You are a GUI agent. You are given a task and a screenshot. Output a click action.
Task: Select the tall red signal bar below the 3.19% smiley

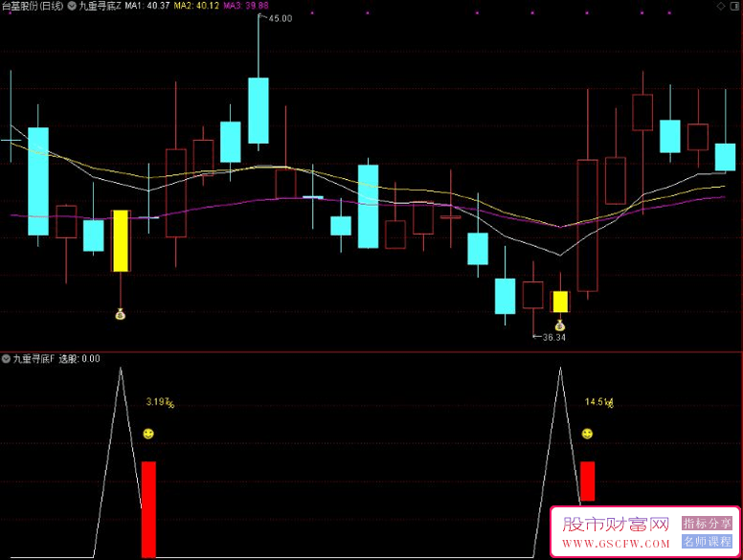pyautogui.click(x=148, y=509)
